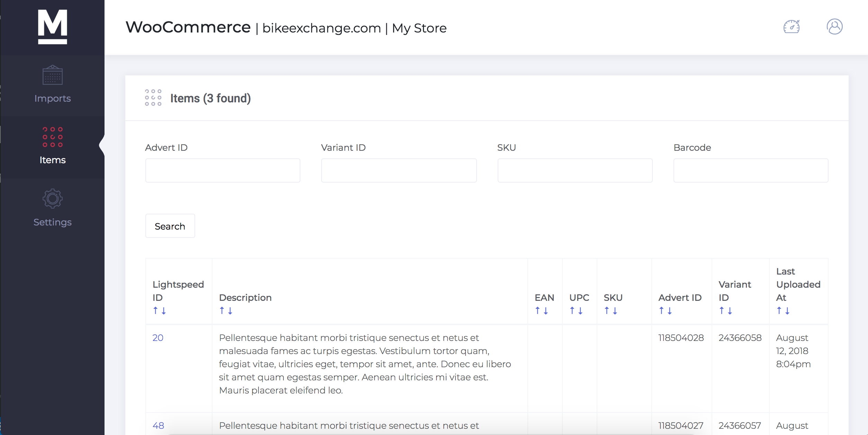Click the Advert ID column header label
The image size is (868, 435).
point(680,298)
